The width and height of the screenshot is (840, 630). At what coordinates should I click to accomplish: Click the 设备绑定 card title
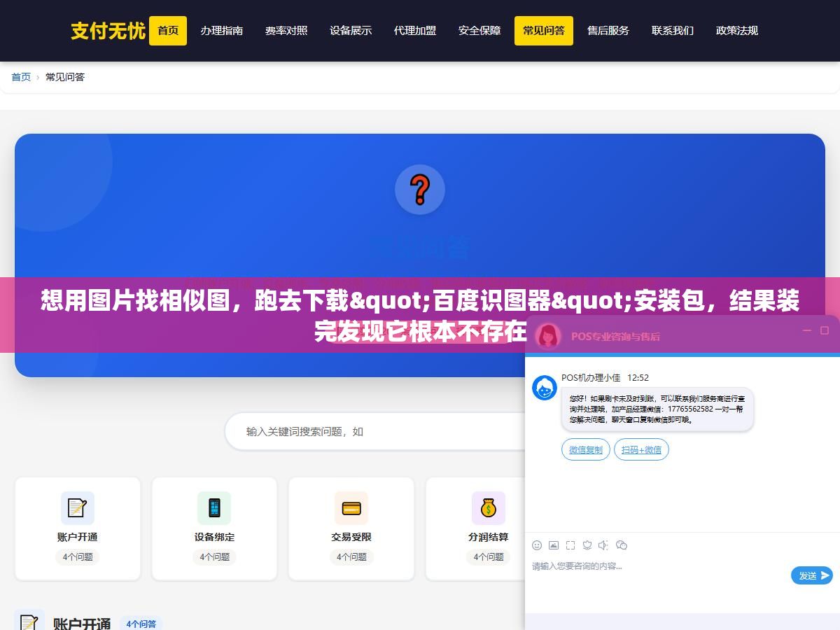coord(215,537)
